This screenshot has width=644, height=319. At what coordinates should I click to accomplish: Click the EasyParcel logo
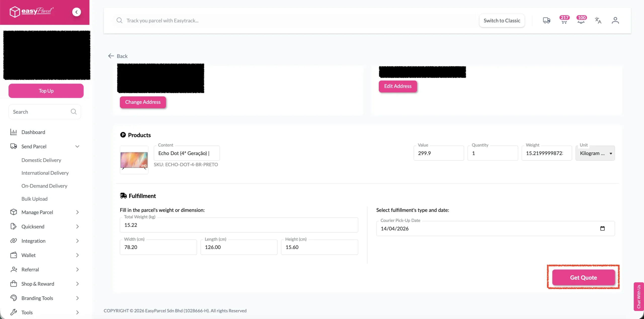coord(31,12)
